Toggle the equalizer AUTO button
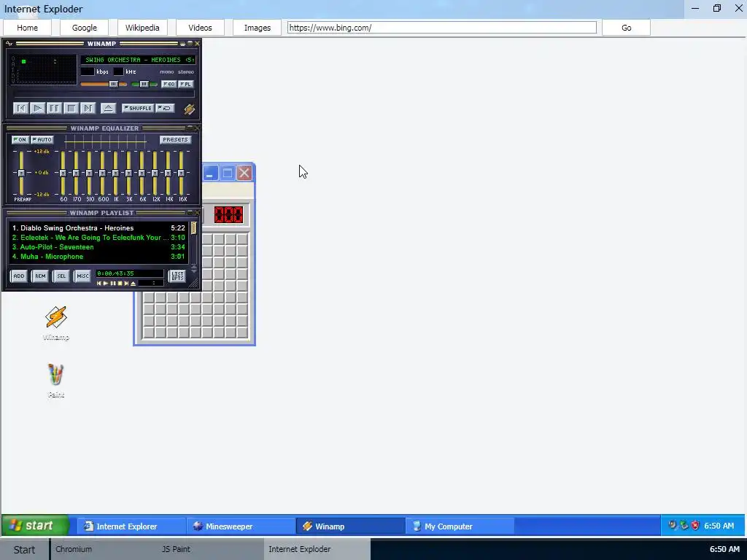747x560 pixels. pos(42,139)
